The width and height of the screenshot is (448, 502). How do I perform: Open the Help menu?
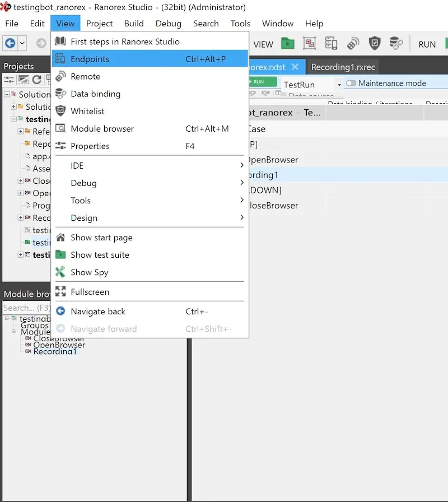coord(314,24)
